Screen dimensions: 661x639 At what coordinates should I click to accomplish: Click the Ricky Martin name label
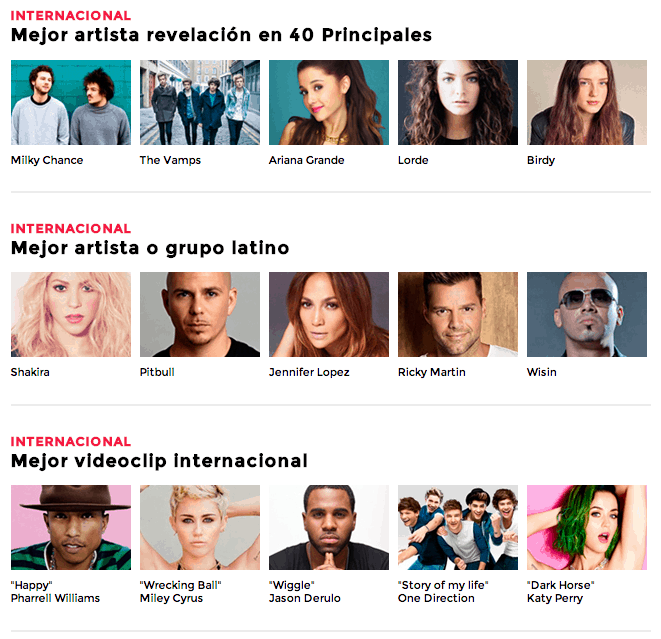(432, 372)
